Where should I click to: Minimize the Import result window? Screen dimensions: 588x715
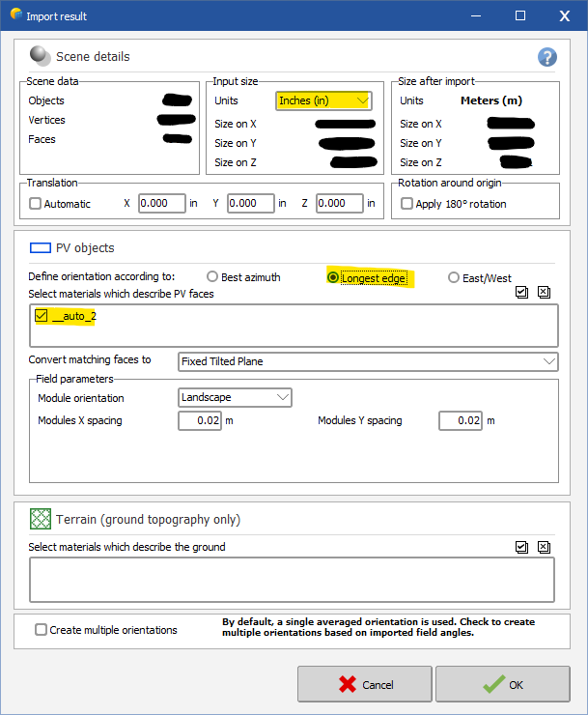[x=475, y=15]
